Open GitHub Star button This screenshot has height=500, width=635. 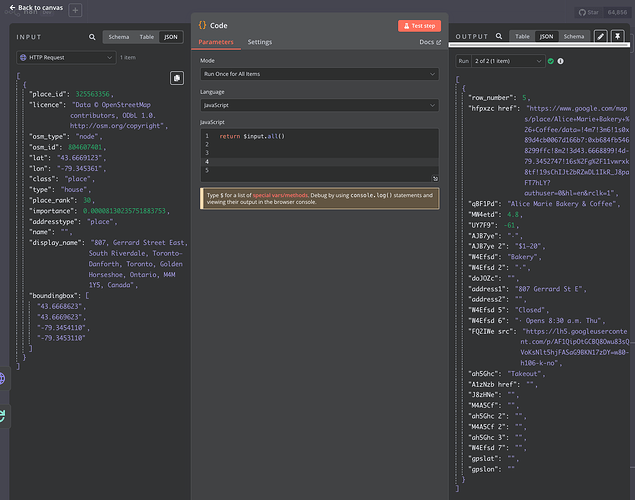click(588, 13)
